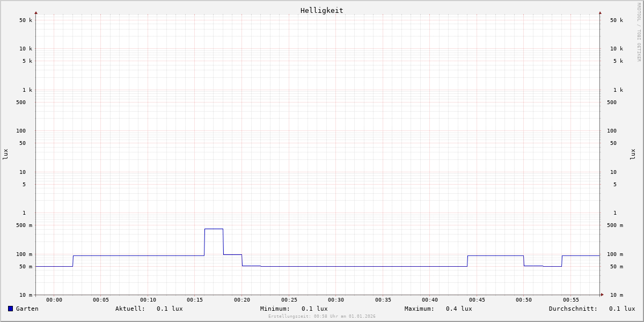The image size is (644, 322).
Task: Click the chart title "Helligkeit"
Action: pyautogui.click(x=321, y=10)
